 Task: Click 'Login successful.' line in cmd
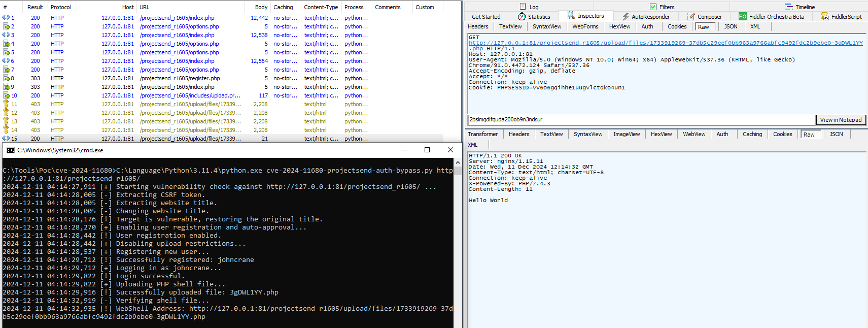click(150, 276)
